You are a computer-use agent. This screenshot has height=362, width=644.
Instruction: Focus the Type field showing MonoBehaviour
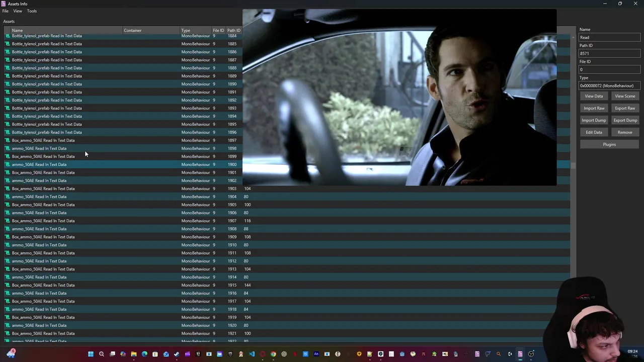pyautogui.click(x=609, y=85)
